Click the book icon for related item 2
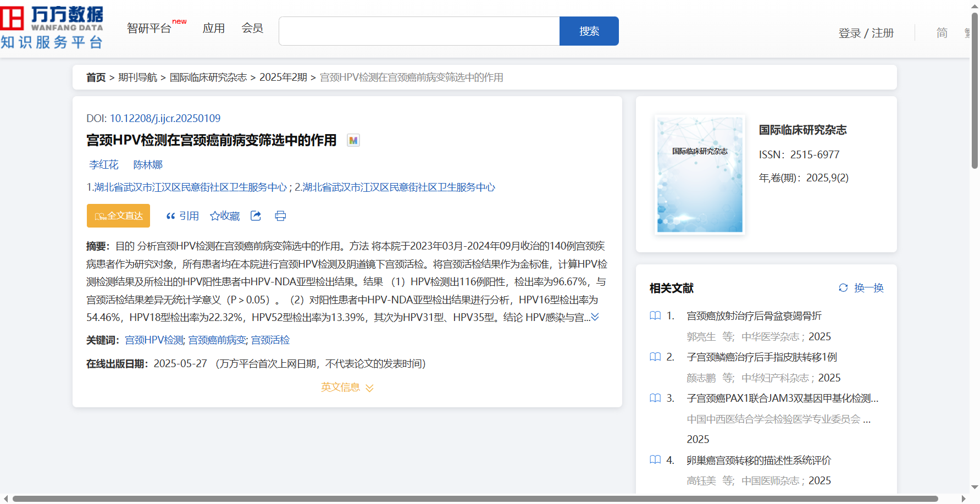Screen dimensions: 980x504 [655, 357]
